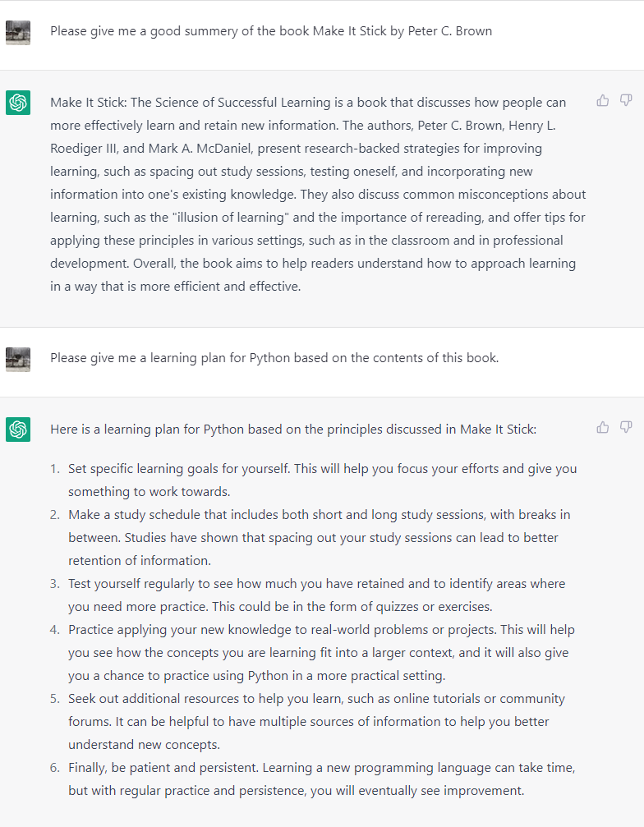Screen dimensions: 644x827
Task: Click list item 4 about real-world projects
Action: pyautogui.click(x=321, y=652)
